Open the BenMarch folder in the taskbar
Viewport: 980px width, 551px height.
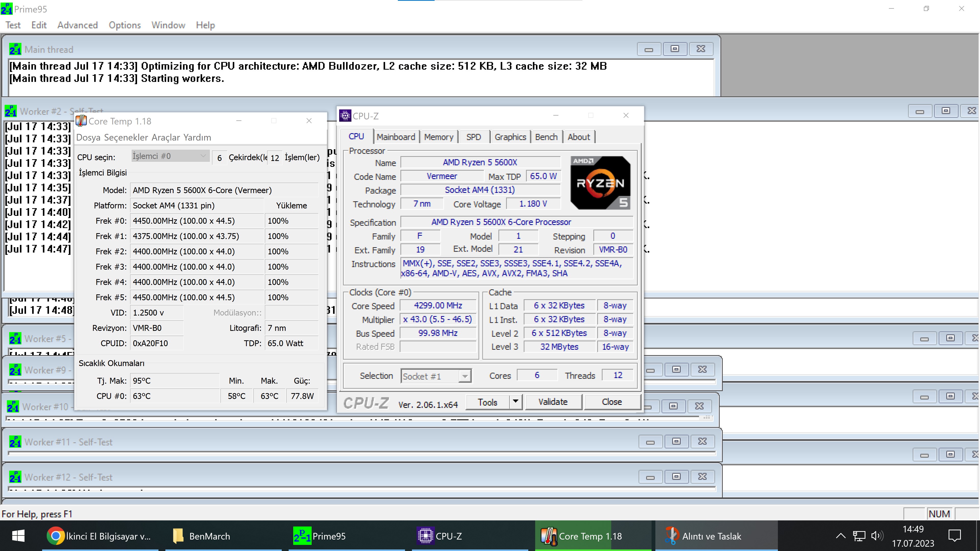[224, 536]
